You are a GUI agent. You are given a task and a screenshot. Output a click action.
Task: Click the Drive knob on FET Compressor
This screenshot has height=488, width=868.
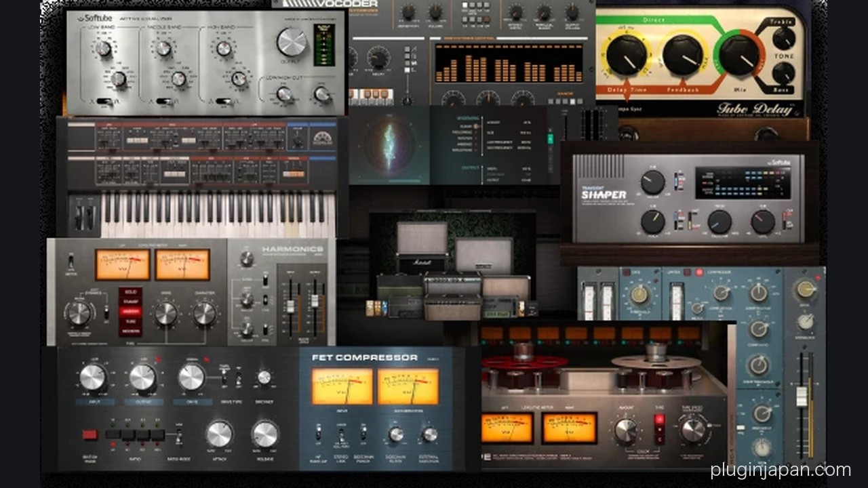(x=192, y=378)
